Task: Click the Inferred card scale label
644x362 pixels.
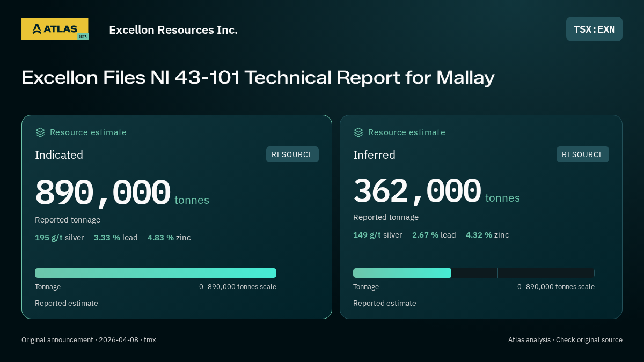Action: (x=556, y=287)
